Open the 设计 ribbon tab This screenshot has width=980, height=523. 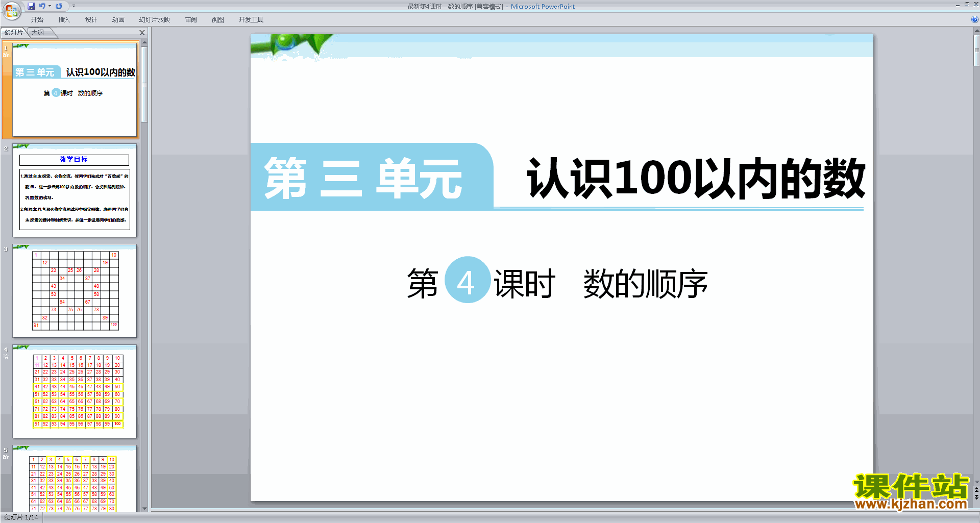91,20
